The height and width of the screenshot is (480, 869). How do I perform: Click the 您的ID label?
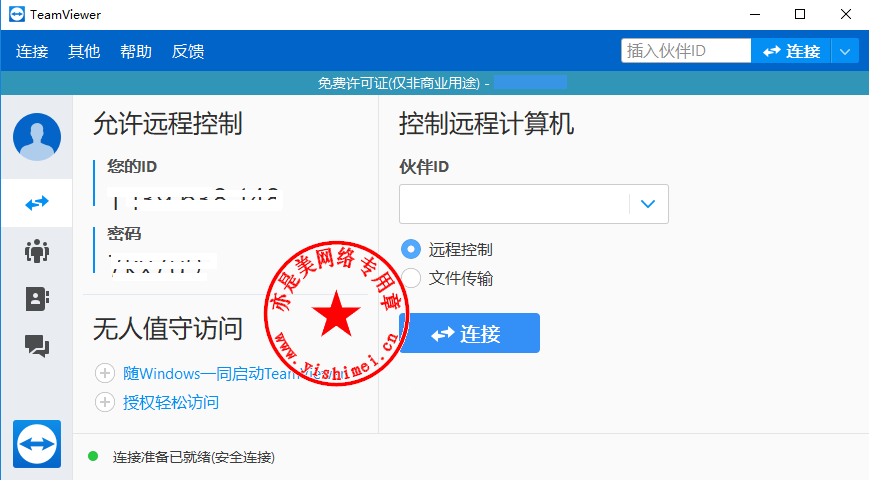pos(132,166)
